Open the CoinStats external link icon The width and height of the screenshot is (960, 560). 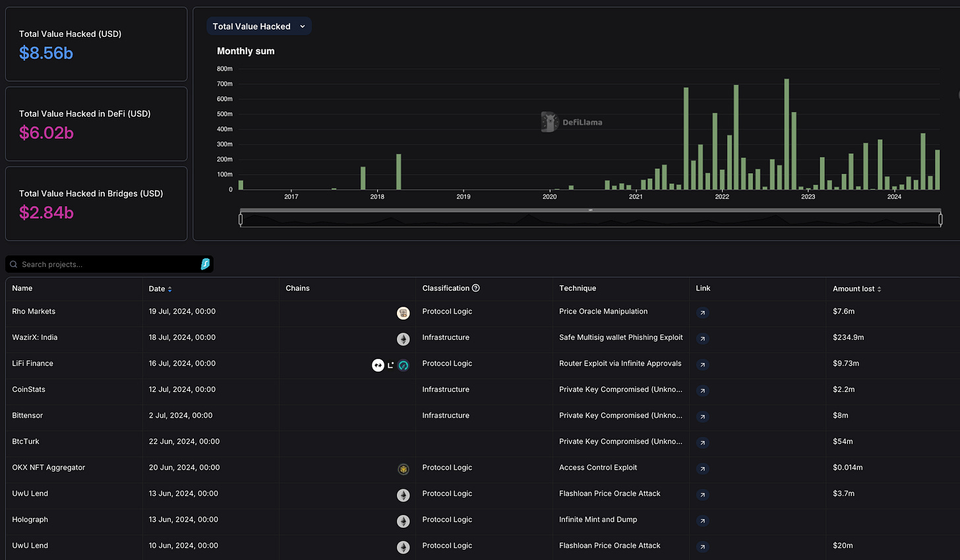click(x=703, y=391)
